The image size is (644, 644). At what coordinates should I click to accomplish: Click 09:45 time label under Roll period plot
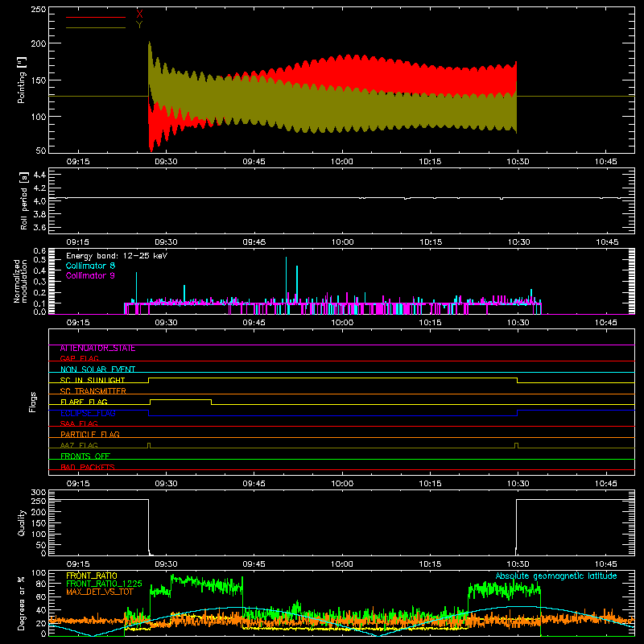coord(254,242)
